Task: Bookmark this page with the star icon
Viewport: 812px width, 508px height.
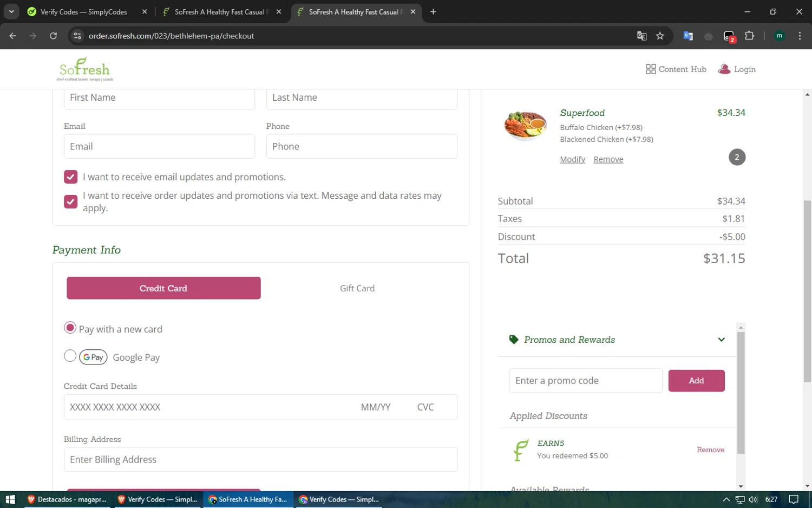Action: coord(660,36)
